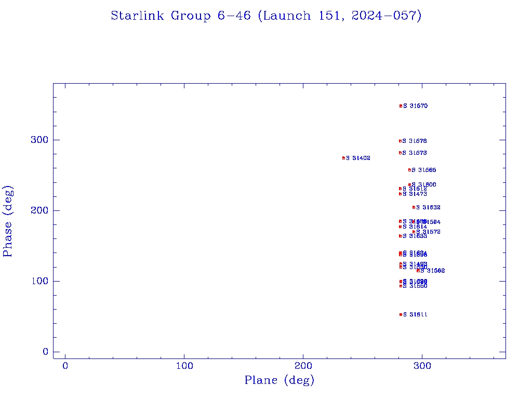Select data point label 'S 31611'
532x399 pixels.
415,314
